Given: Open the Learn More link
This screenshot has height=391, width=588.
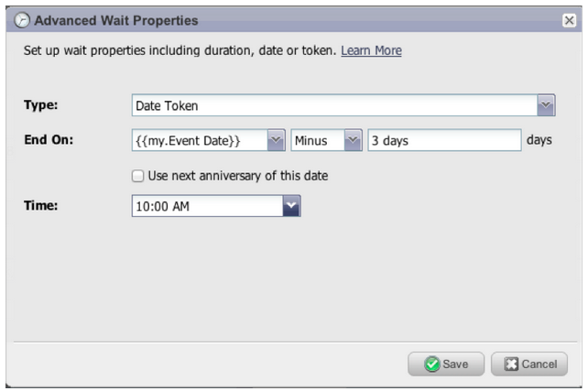Looking at the screenshot, I should [371, 50].
